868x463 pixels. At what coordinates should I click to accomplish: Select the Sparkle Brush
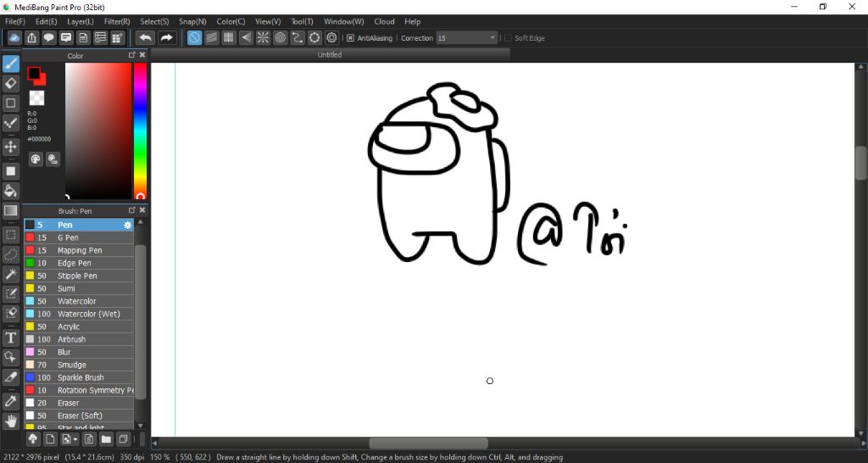79,377
